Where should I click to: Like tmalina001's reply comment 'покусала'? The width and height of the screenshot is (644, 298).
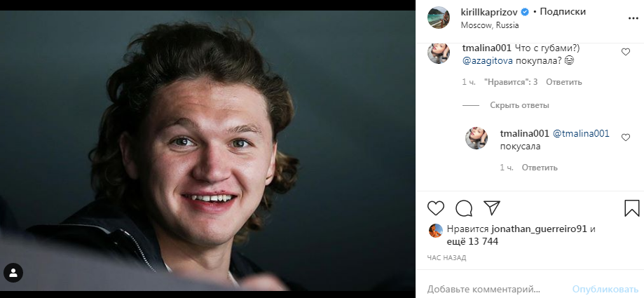coord(626,138)
